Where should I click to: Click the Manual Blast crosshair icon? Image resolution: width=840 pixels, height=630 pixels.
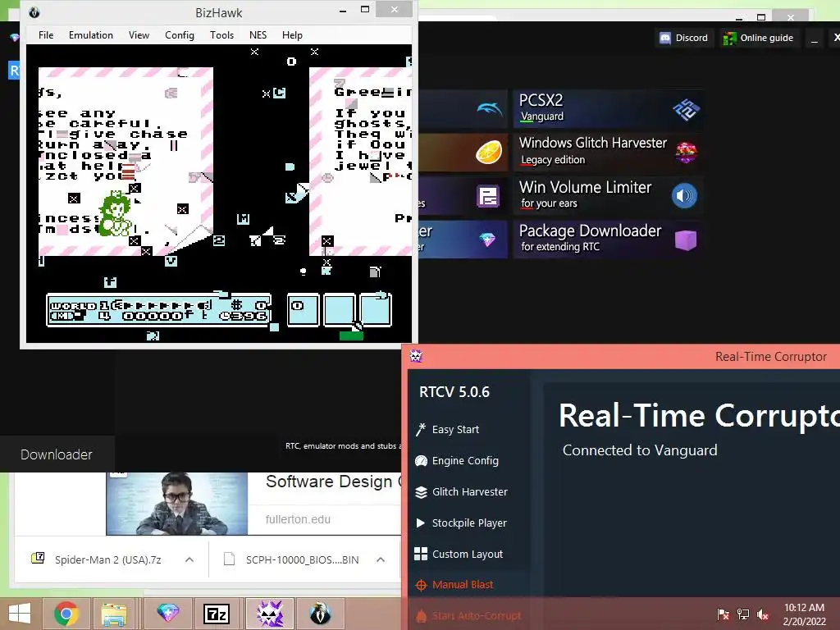[x=421, y=585]
